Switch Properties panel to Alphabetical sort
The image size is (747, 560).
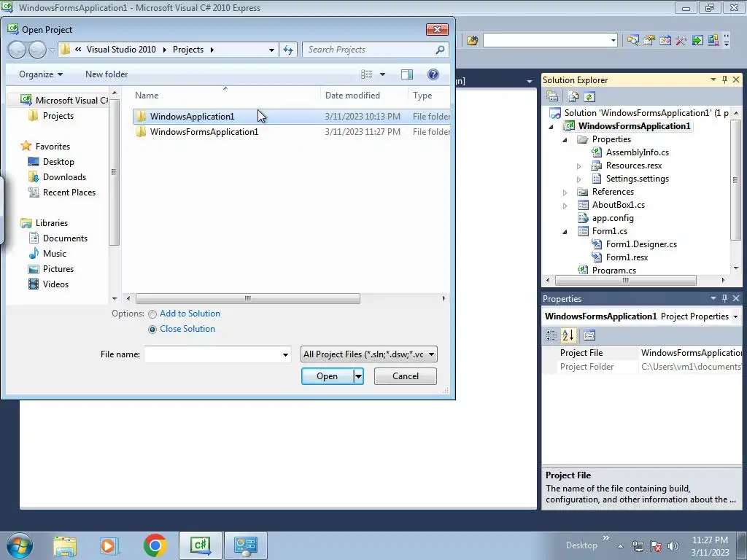click(x=568, y=335)
